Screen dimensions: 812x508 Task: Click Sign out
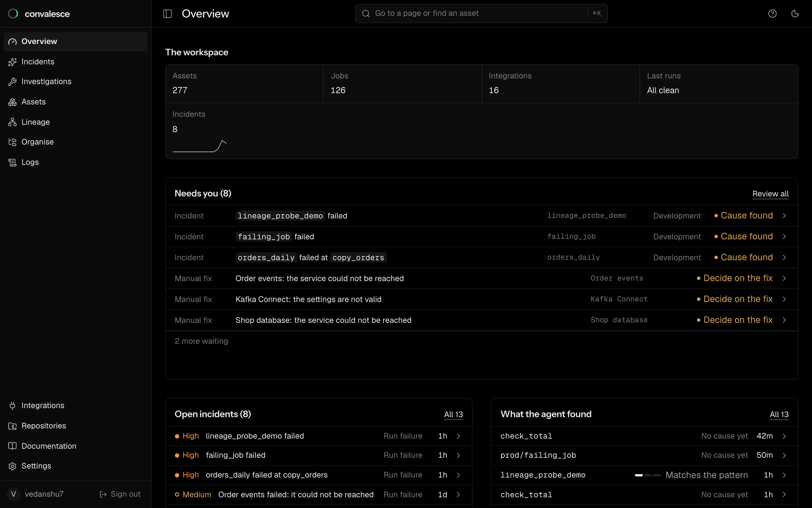coord(120,494)
